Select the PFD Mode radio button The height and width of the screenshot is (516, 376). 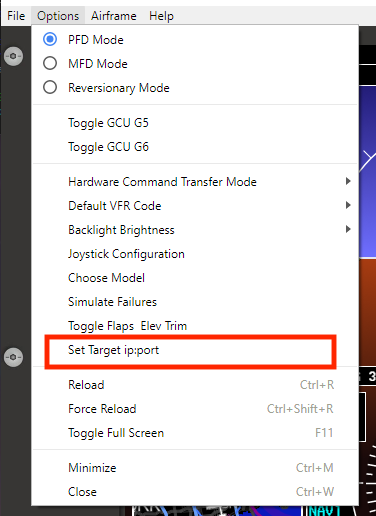[x=50, y=39]
